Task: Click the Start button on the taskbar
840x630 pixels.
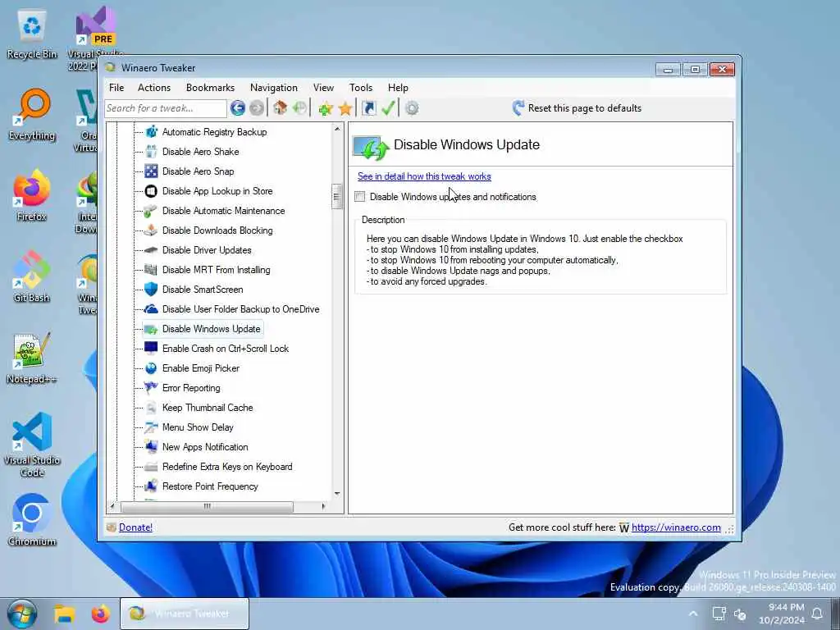Action: (22, 614)
